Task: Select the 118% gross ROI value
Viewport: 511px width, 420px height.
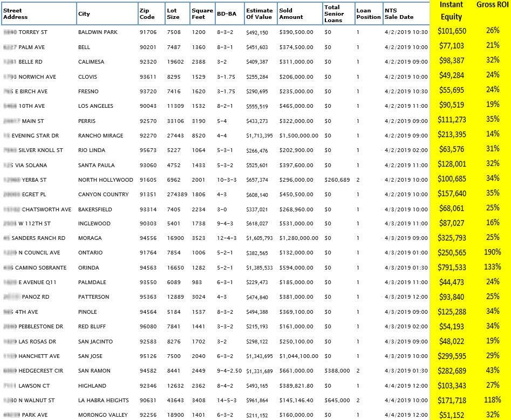Action: pyautogui.click(x=493, y=400)
